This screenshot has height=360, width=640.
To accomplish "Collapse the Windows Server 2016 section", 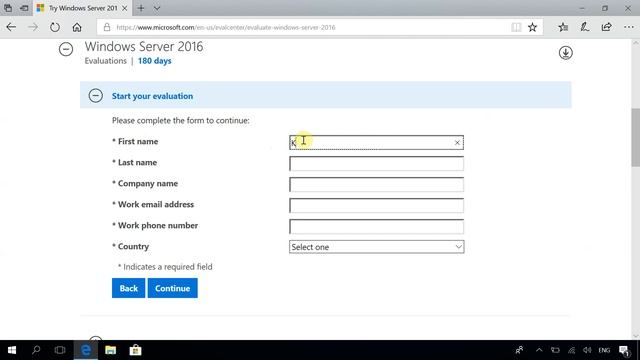I will 66,49.
